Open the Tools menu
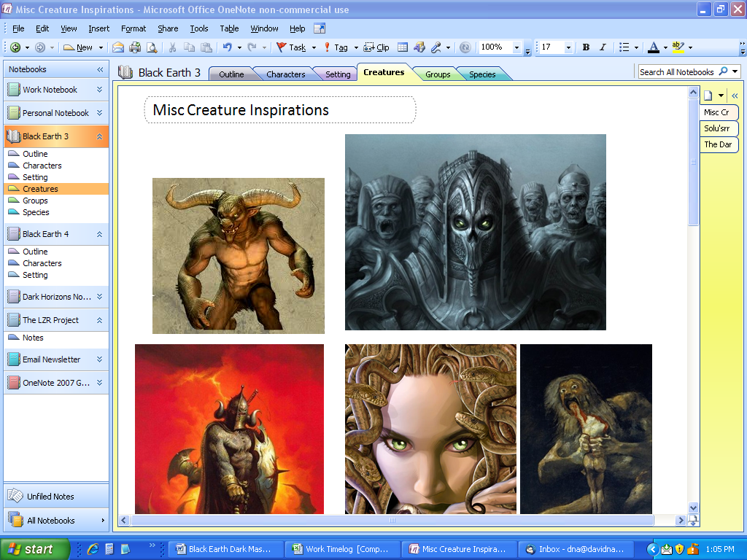 tap(198, 28)
